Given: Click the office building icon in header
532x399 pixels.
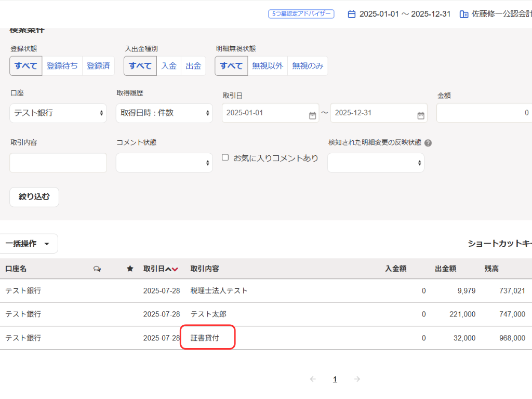Looking at the screenshot, I should [x=464, y=14].
